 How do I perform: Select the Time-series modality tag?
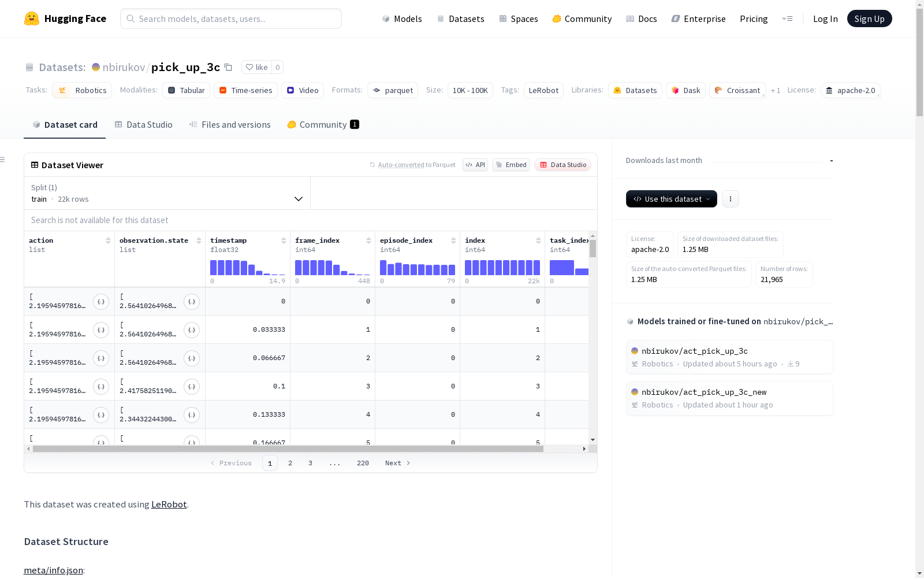click(245, 90)
